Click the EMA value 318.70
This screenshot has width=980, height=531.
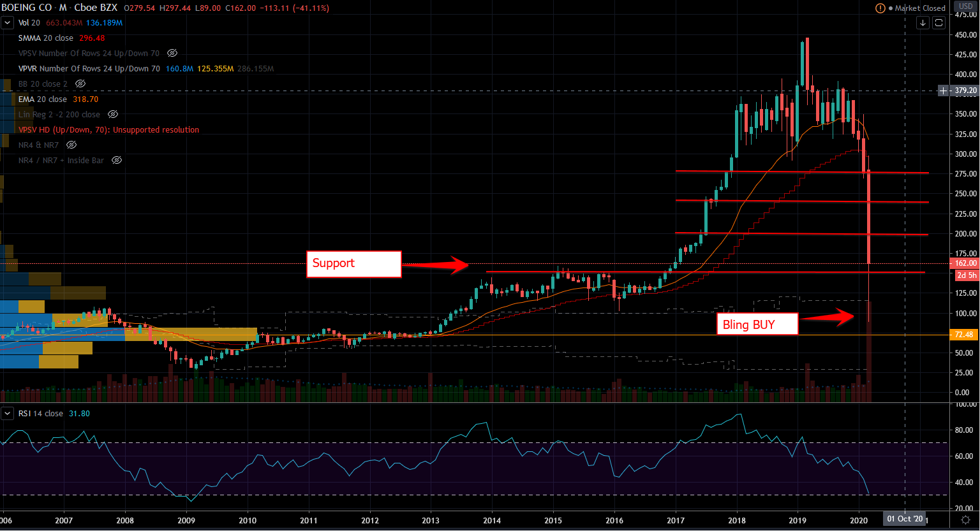coord(85,99)
